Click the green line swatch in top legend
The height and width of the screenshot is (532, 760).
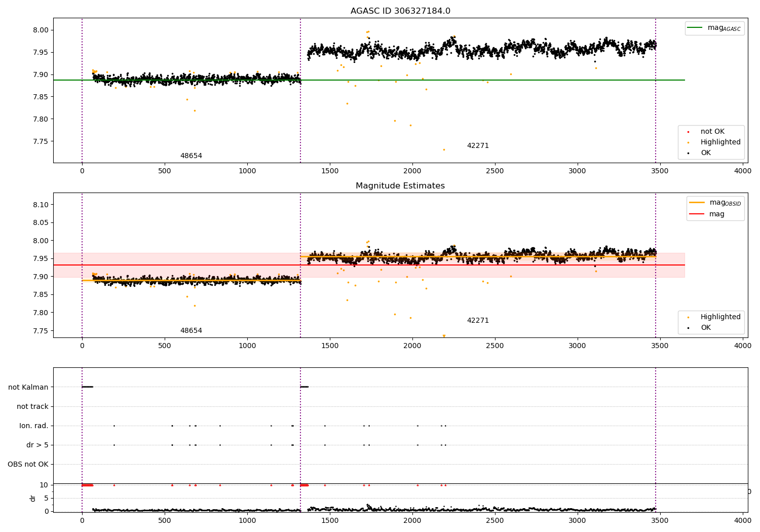(695, 28)
